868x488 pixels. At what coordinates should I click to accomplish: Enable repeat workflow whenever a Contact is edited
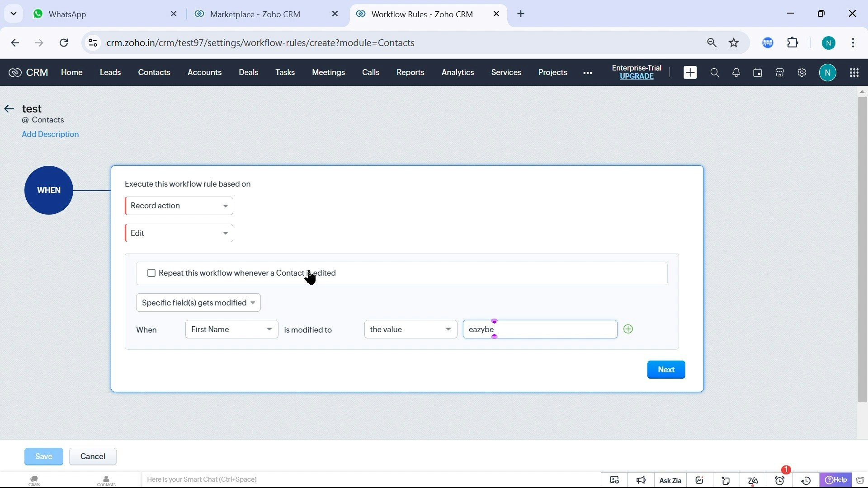coord(151,273)
